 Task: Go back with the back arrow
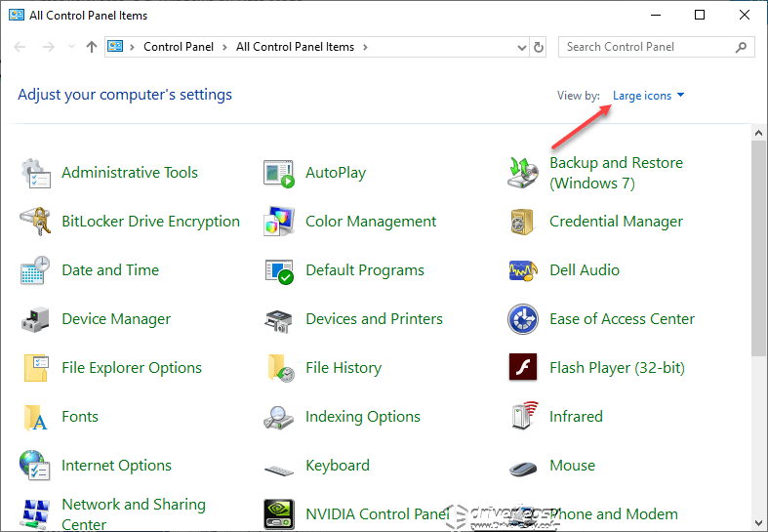coord(20,47)
